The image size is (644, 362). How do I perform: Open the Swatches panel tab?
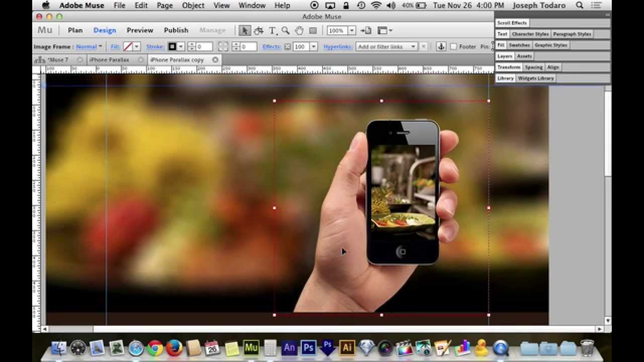click(519, 45)
